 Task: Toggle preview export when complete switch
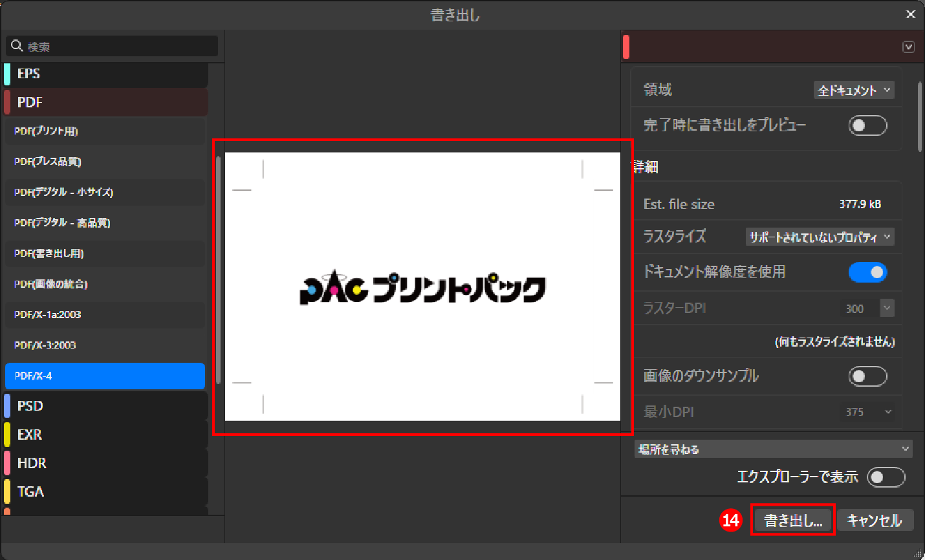[867, 125]
